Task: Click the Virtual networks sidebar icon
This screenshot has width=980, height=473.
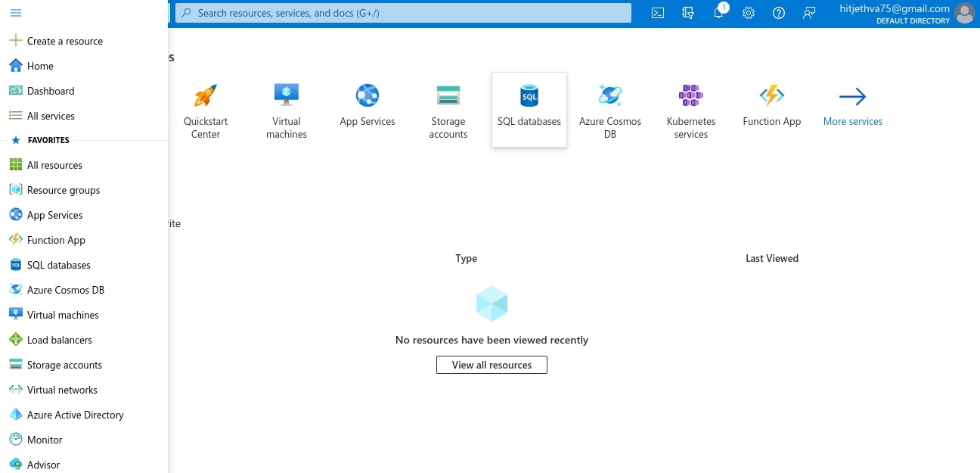Action: (15, 390)
